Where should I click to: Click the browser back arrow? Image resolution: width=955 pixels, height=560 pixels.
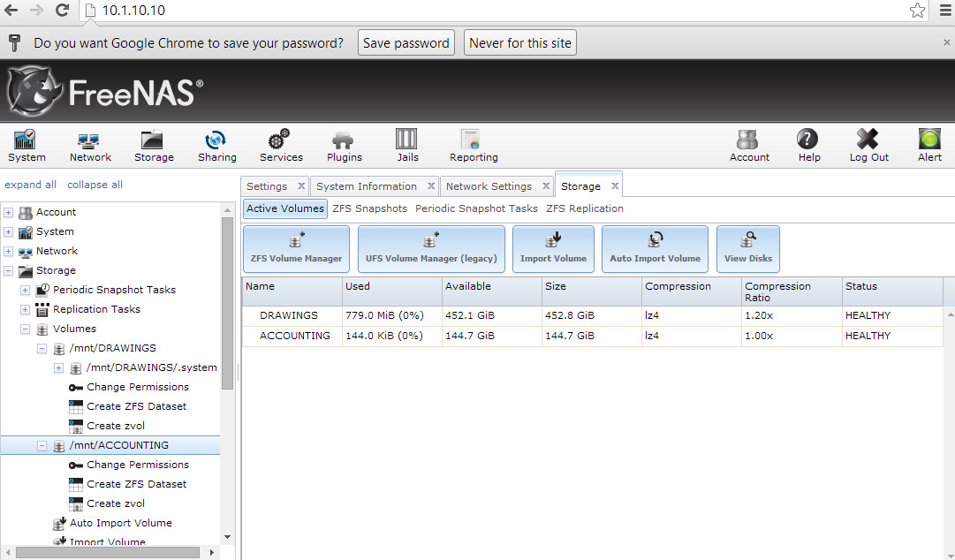(x=11, y=11)
